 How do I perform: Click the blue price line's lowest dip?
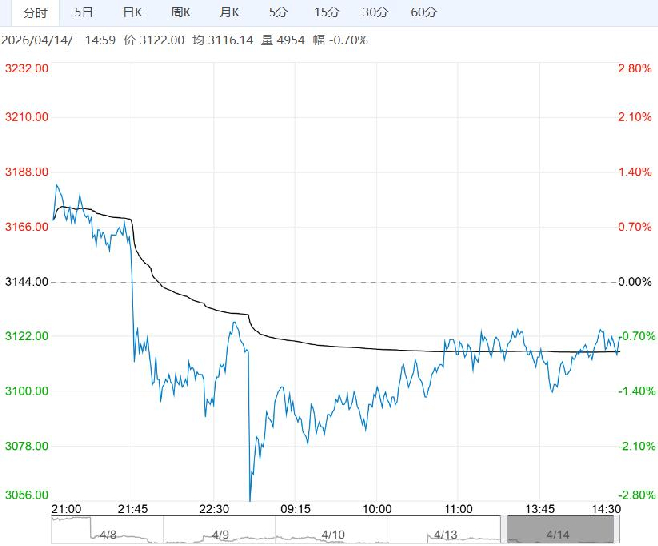click(x=249, y=498)
